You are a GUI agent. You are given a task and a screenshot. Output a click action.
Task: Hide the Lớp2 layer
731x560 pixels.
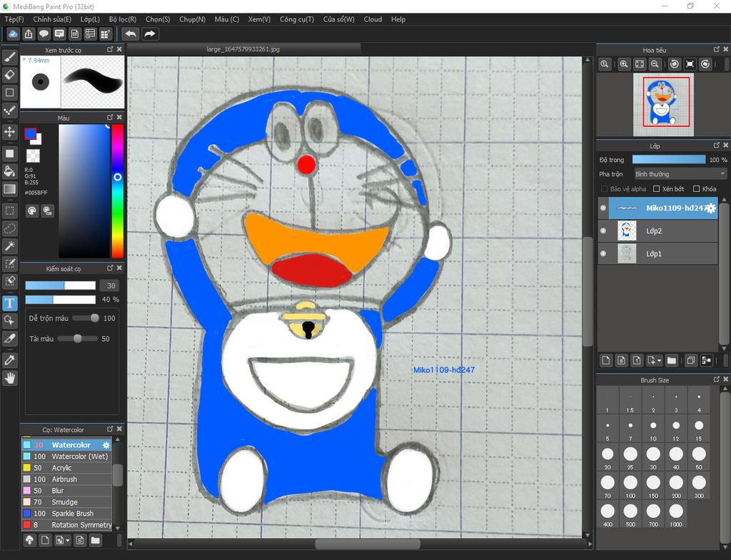(603, 231)
